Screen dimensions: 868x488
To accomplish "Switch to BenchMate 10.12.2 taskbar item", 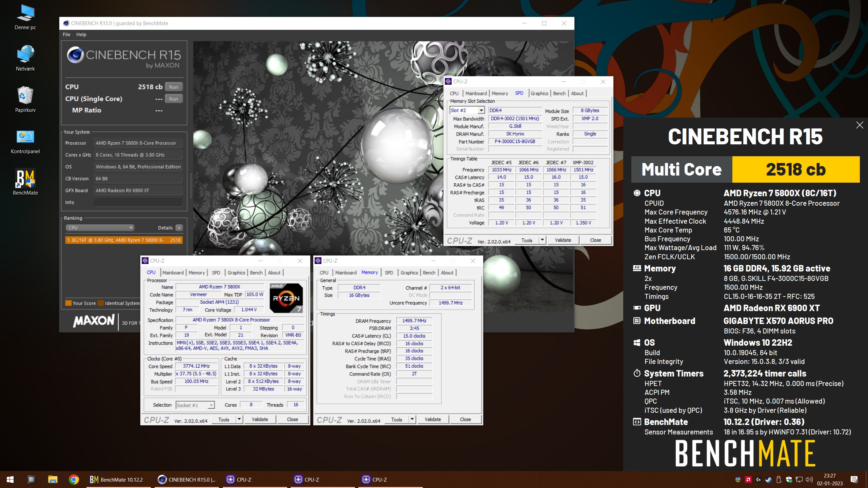I will 119,480.
